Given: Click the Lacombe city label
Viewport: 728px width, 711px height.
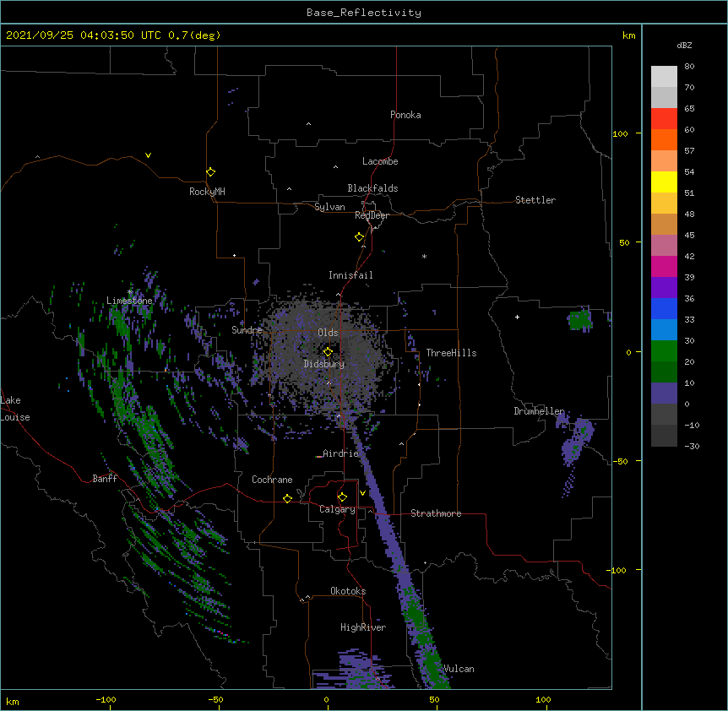Looking at the screenshot, I should point(380,161).
